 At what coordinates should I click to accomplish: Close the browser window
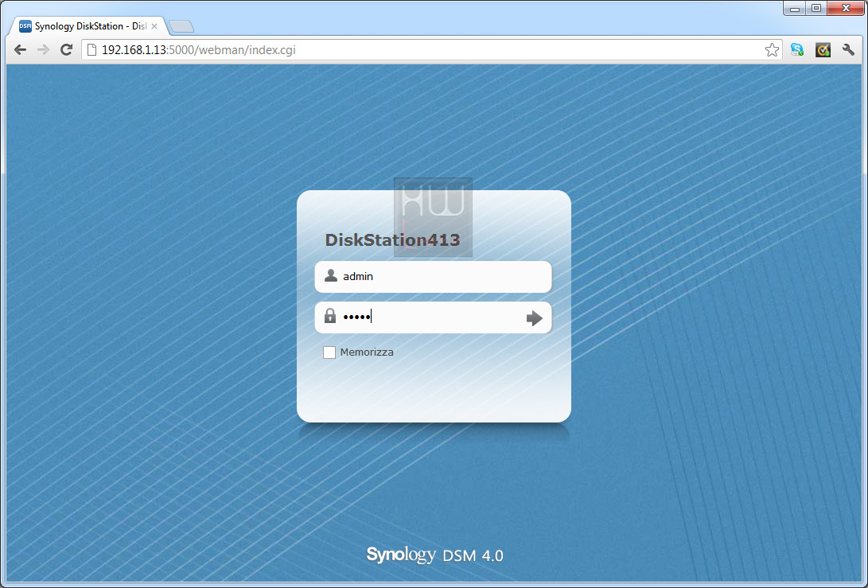point(845,8)
